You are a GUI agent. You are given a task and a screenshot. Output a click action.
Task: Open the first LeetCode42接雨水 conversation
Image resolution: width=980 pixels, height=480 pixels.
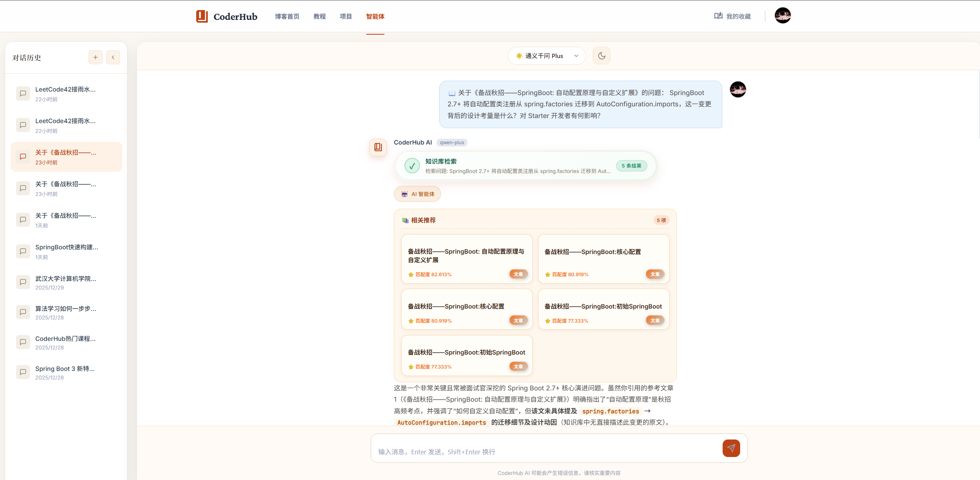(66, 94)
